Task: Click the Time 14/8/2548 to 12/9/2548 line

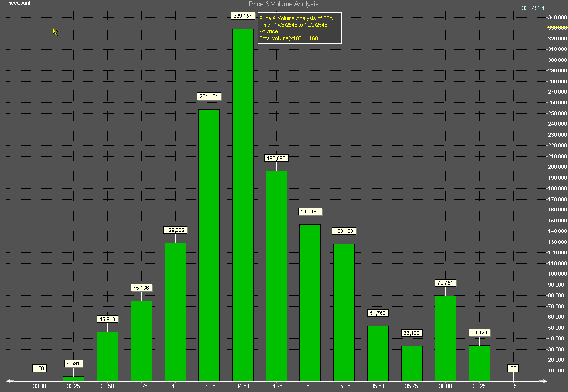Action: tap(293, 25)
